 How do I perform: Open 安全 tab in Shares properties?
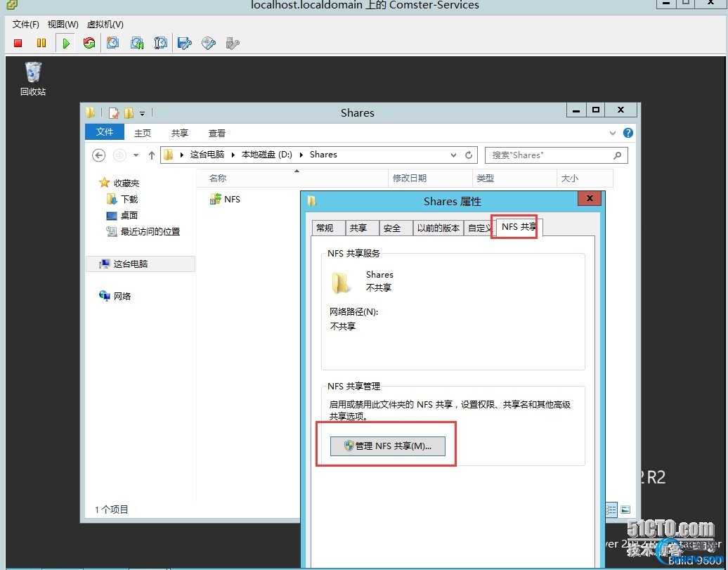(396, 228)
